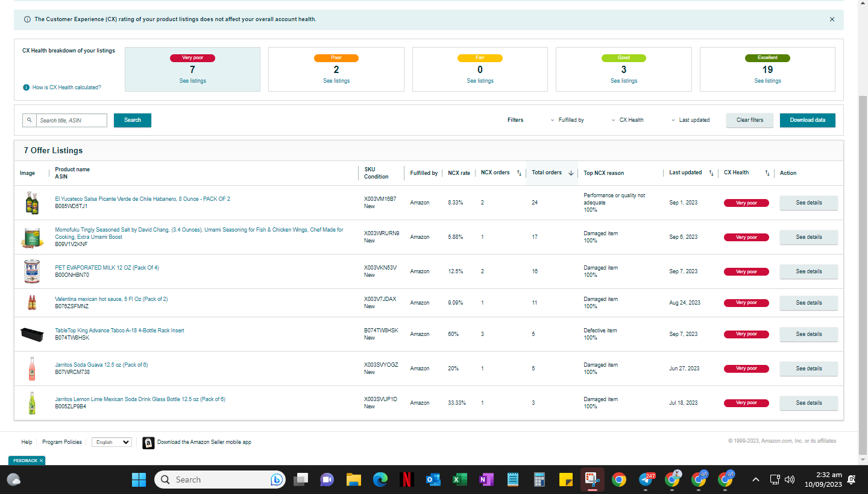The width and height of the screenshot is (868, 494).
Task: Open the Teams chat icon in taskbar
Action: click(327, 480)
